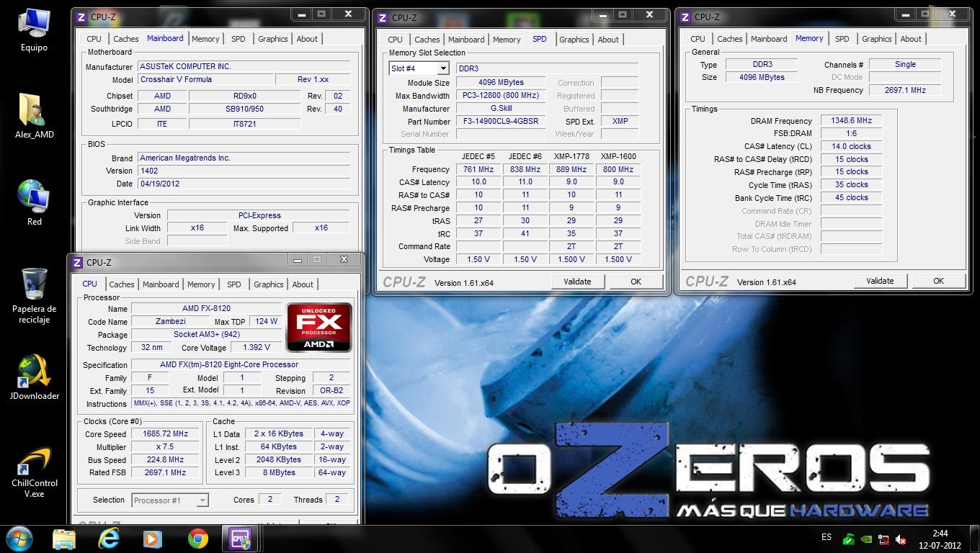Open the NVIDIA tray icon

(x=867, y=539)
